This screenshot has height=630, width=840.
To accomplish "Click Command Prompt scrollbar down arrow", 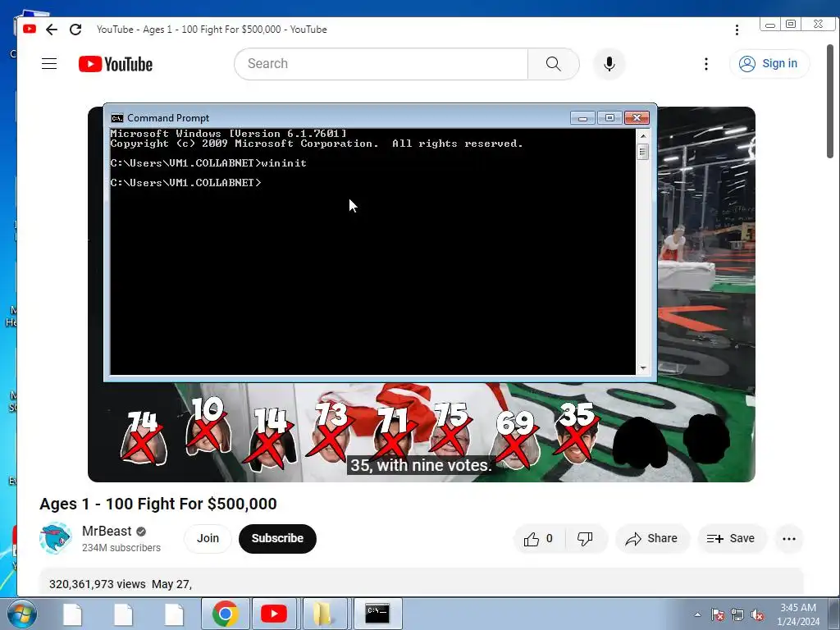I will pyautogui.click(x=643, y=368).
